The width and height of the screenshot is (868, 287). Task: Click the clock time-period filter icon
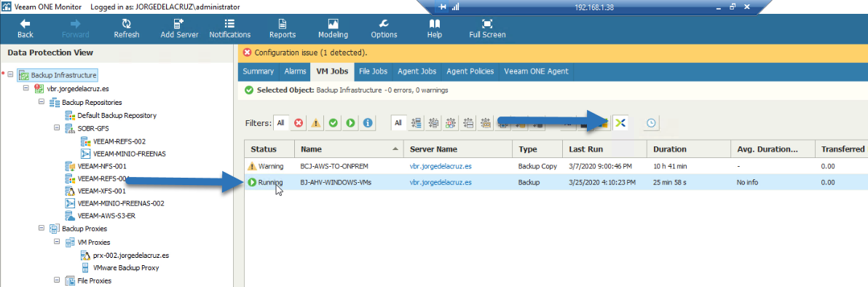pos(652,123)
